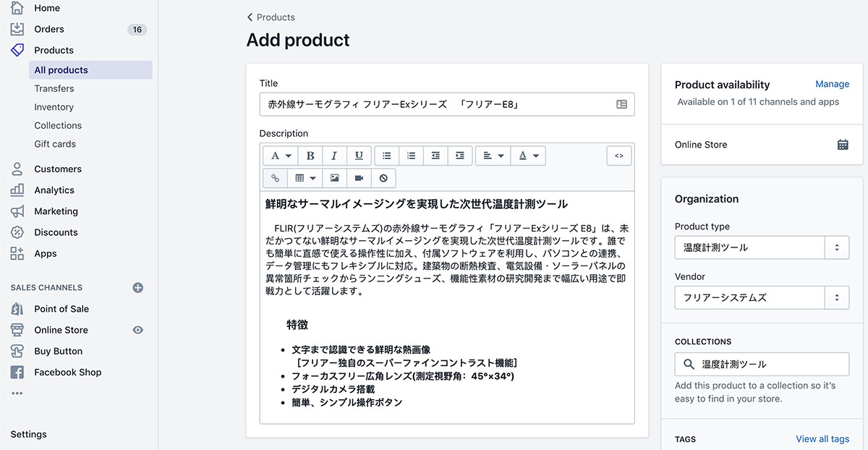868x450 pixels.
Task: Increase indent of the text
Action: coord(460,156)
